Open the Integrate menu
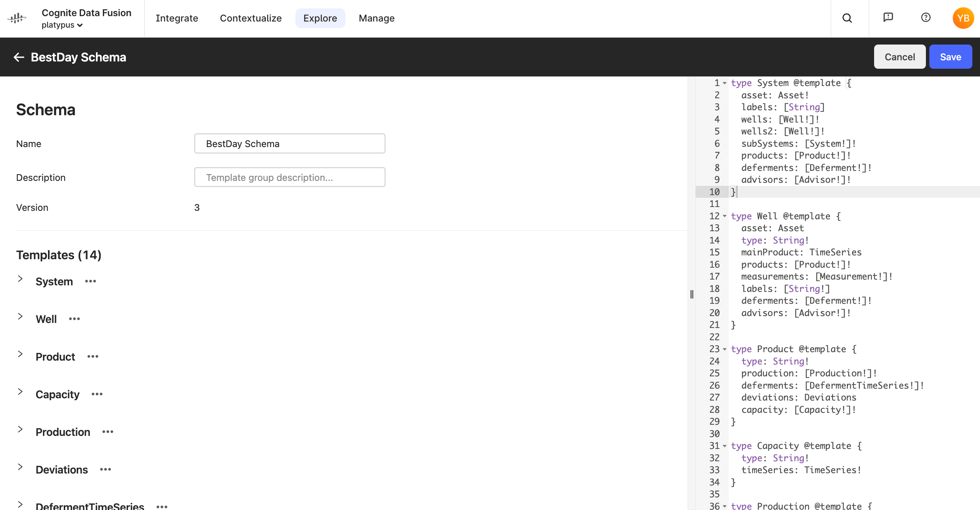The height and width of the screenshot is (510, 980). click(x=177, y=18)
